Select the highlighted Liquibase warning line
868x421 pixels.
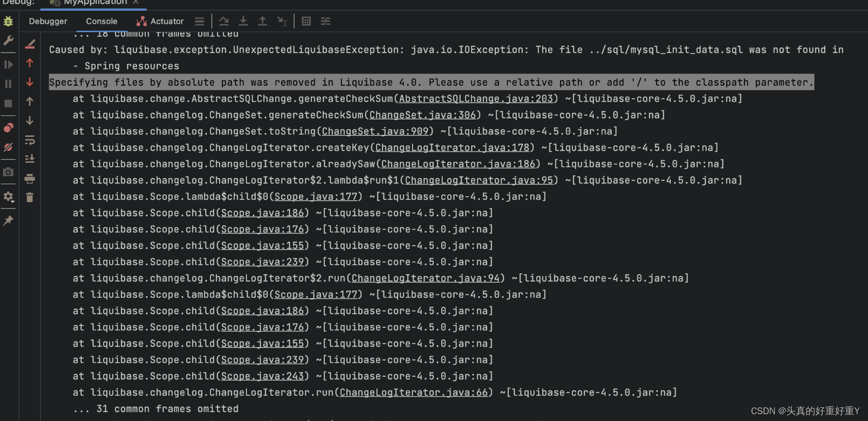(x=431, y=82)
